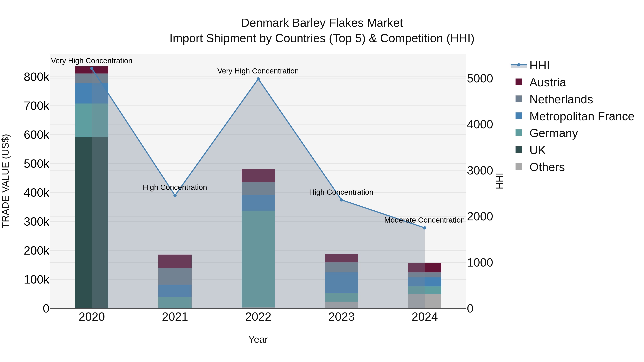Select the 2023 HHI data point marker
Image resolution: width=644 pixels, height=362 pixels.
click(341, 200)
